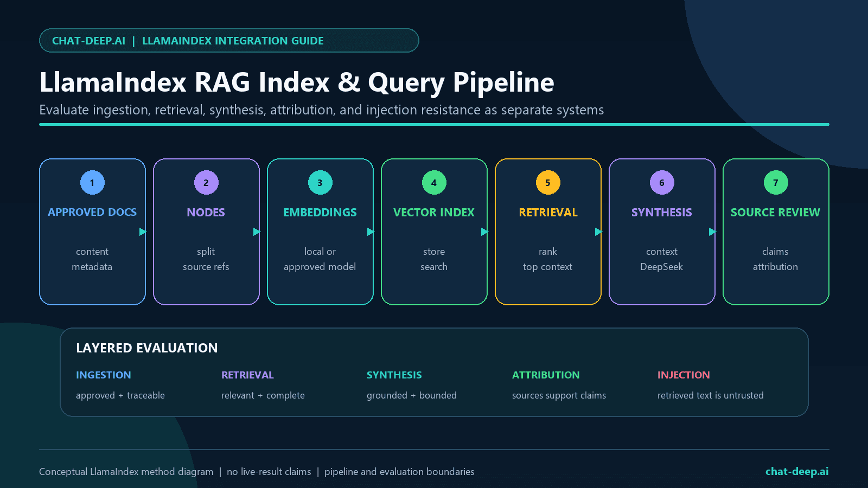This screenshot has width=868, height=488.
Task: Select the SOURCE REVIEW card title
Action: 776,213
